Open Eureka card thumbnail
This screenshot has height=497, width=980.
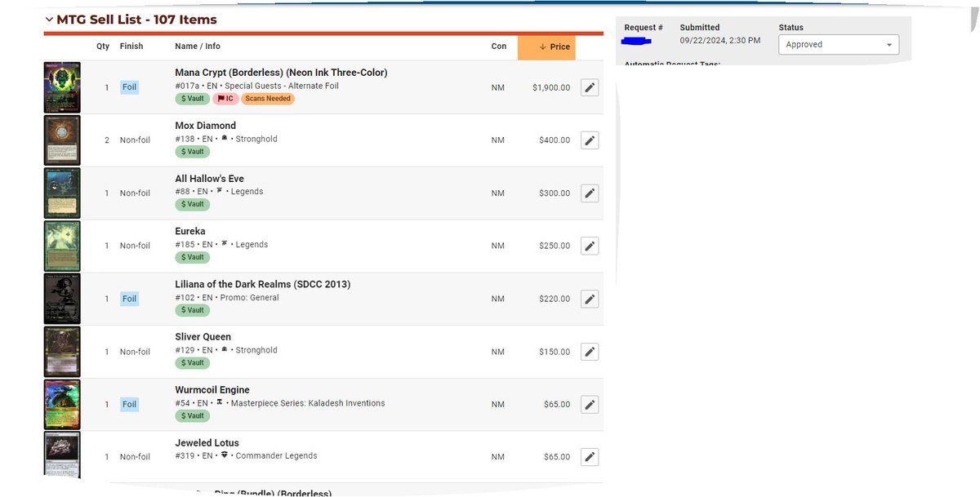pos(62,246)
